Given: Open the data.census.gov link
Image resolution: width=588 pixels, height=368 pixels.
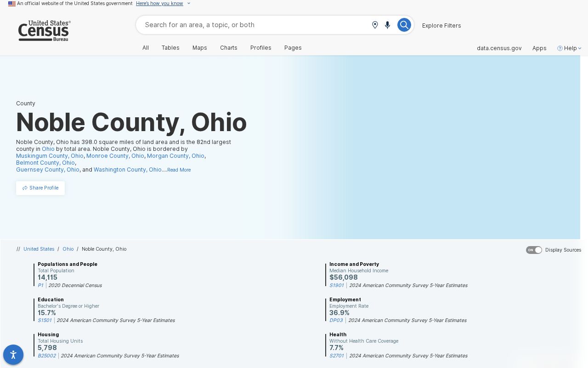Looking at the screenshot, I should coord(499,48).
